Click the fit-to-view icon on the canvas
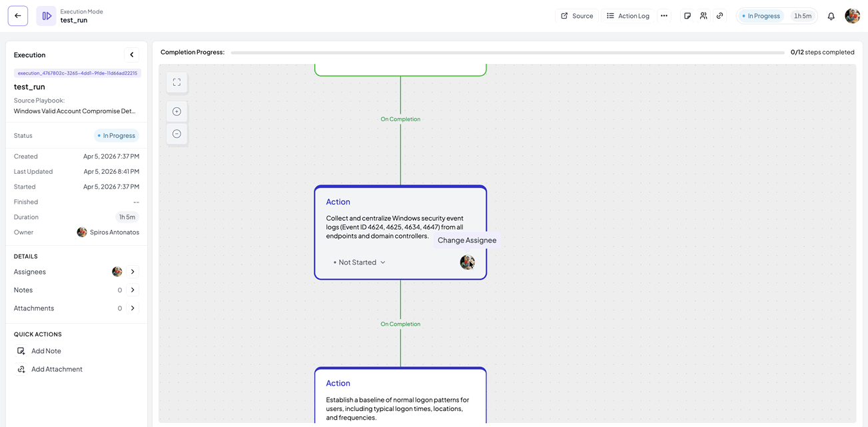Screen dimensions: 868x427 [x=177, y=81]
